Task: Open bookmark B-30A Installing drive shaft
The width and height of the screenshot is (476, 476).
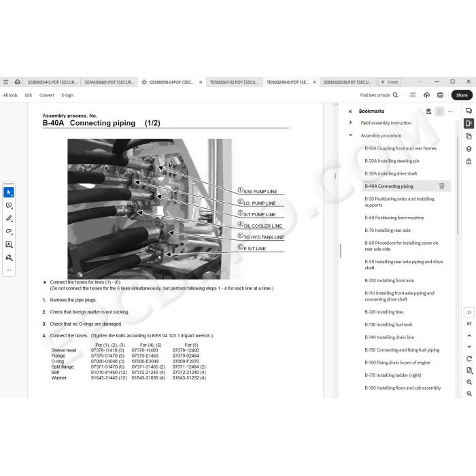Action: [391, 173]
